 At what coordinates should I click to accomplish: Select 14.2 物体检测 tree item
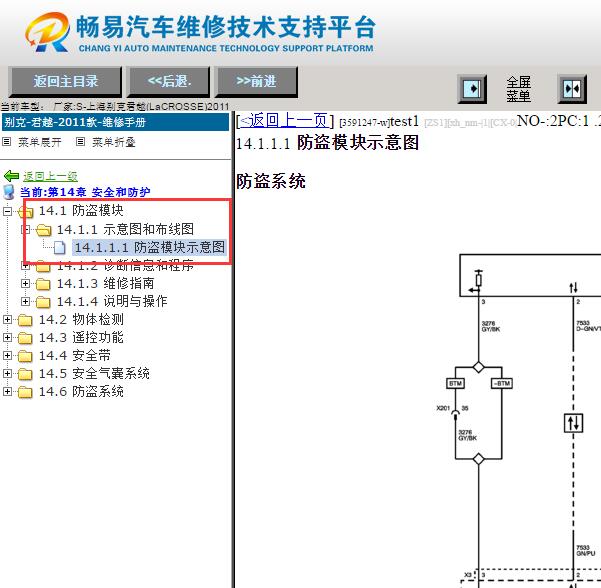[81, 319]
